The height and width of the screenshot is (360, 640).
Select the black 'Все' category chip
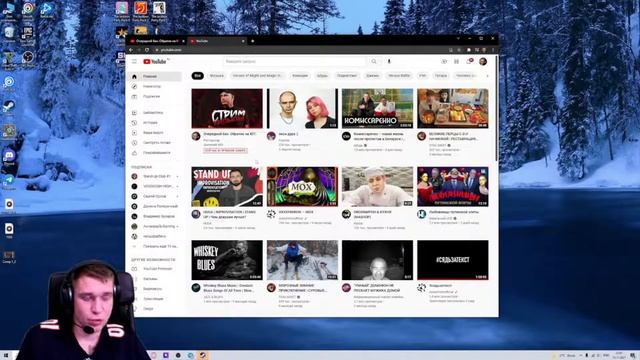[x=198, y=76]
